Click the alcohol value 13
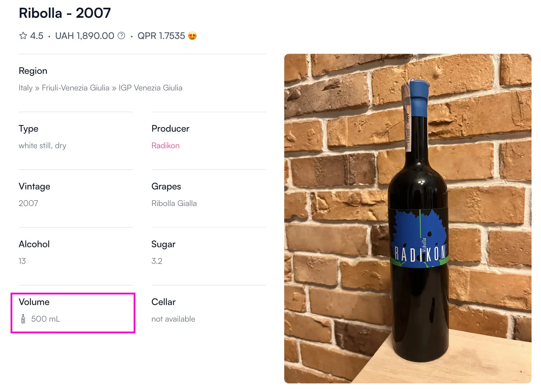Screen dimensions: 541x392 coord(22,261)
